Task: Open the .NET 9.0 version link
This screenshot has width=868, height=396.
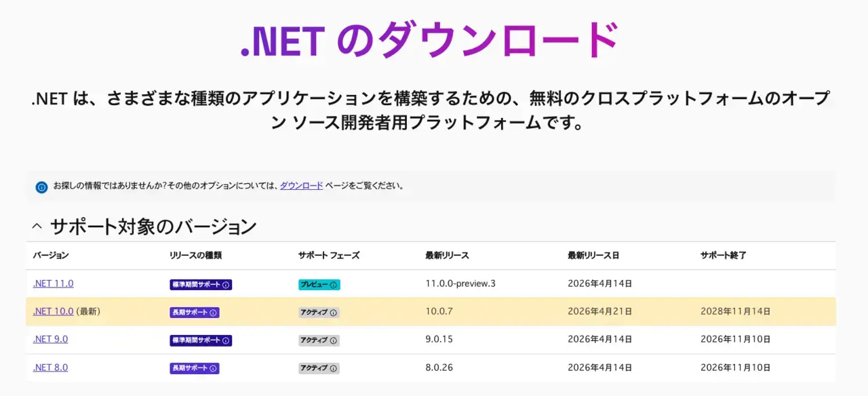Action: 50,339
